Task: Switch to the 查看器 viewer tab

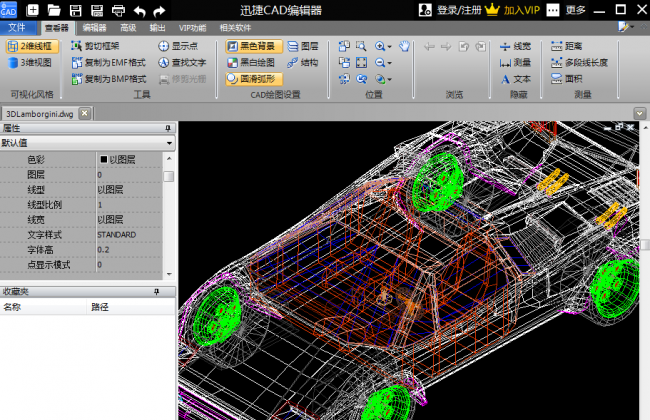Action: (56, 28)
